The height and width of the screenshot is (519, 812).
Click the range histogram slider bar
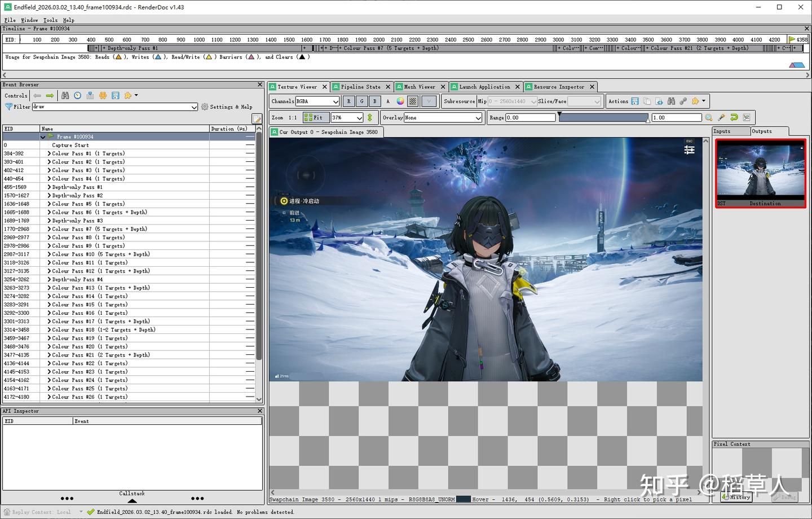(603, 117)
